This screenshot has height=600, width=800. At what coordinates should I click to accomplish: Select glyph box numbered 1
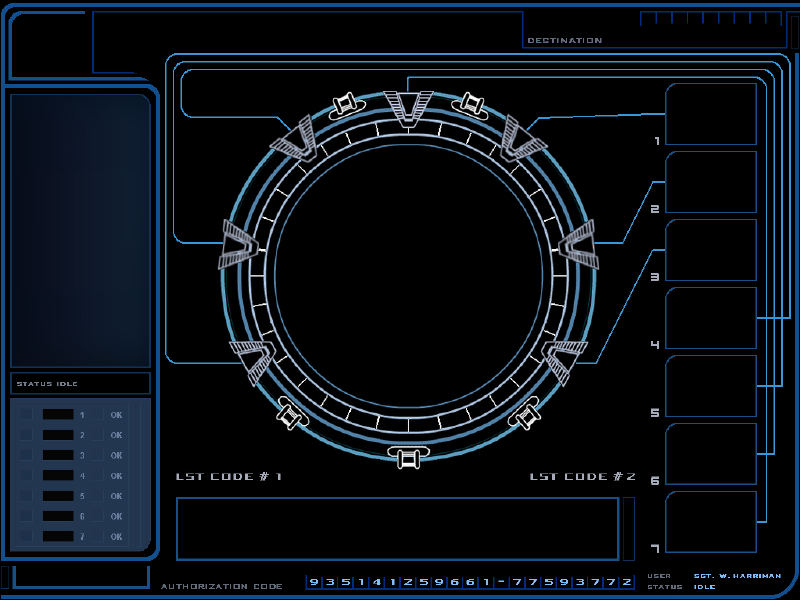coord(711,114)
